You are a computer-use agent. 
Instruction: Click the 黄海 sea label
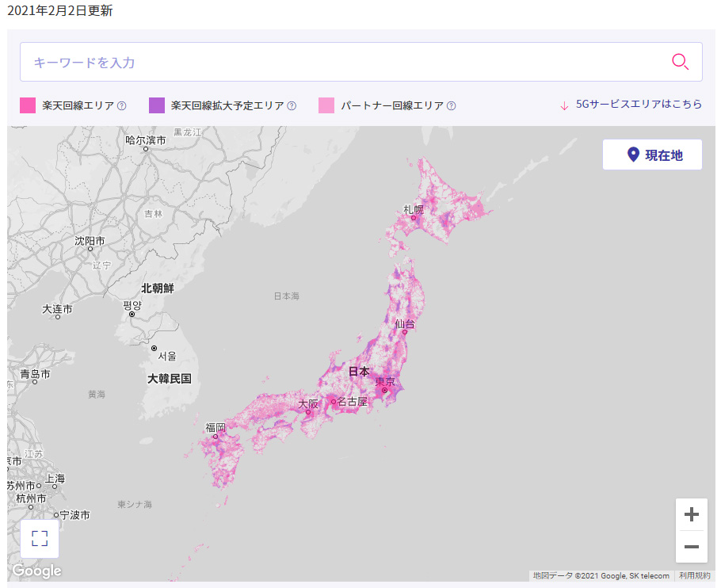click(97, 394)
